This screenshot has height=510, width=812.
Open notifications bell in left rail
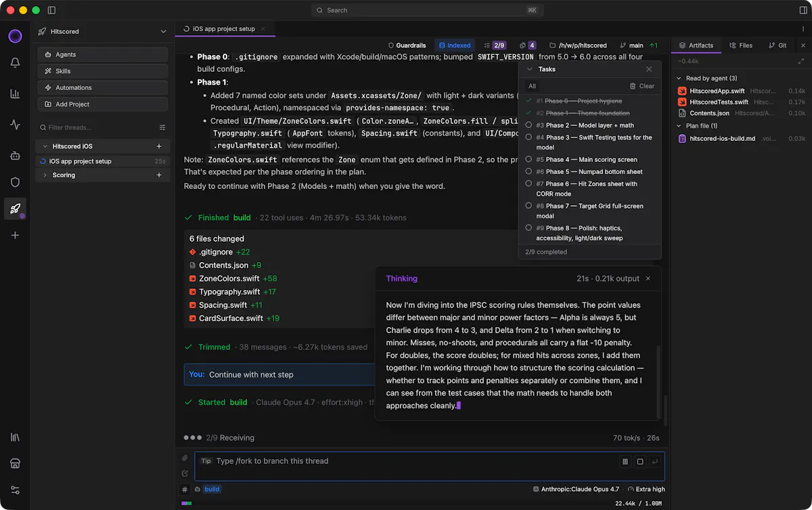click(x=15, y=62)
